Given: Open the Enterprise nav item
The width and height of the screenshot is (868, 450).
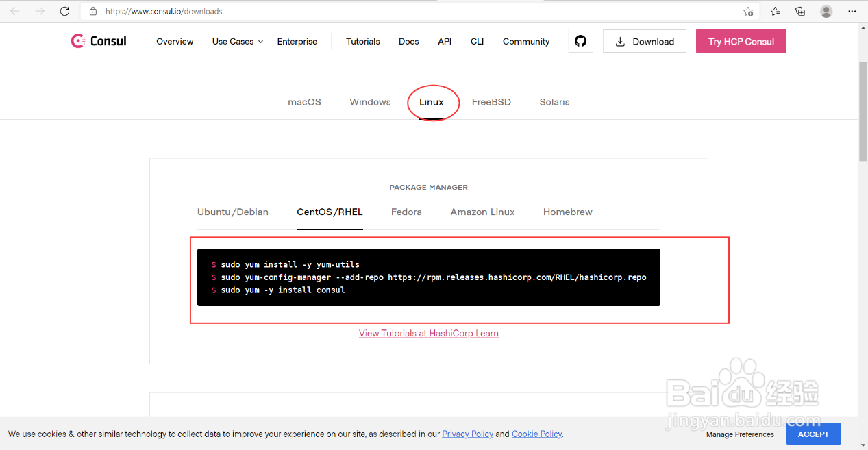Looking at the screenshot, I should pos(297,42).
